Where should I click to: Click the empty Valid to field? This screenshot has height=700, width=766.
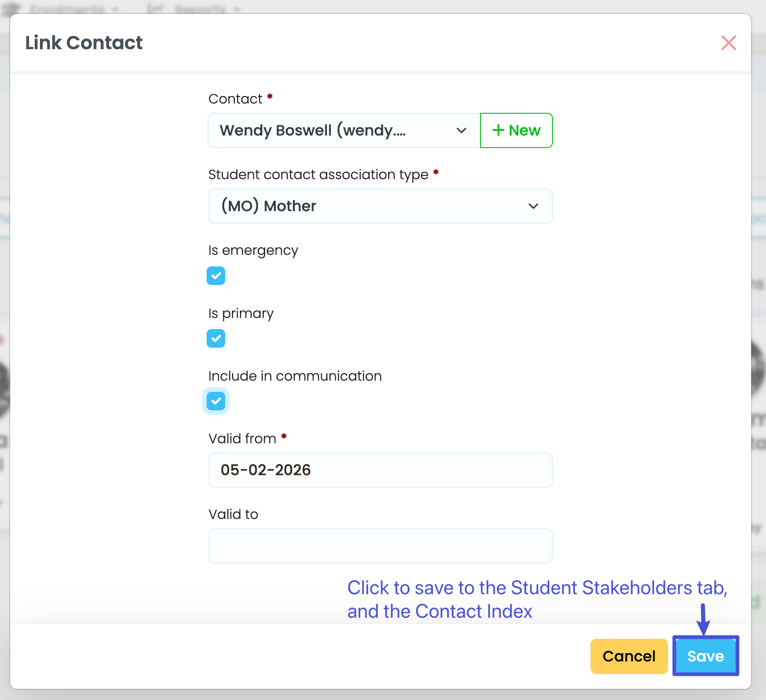click(x=380, y=546)
